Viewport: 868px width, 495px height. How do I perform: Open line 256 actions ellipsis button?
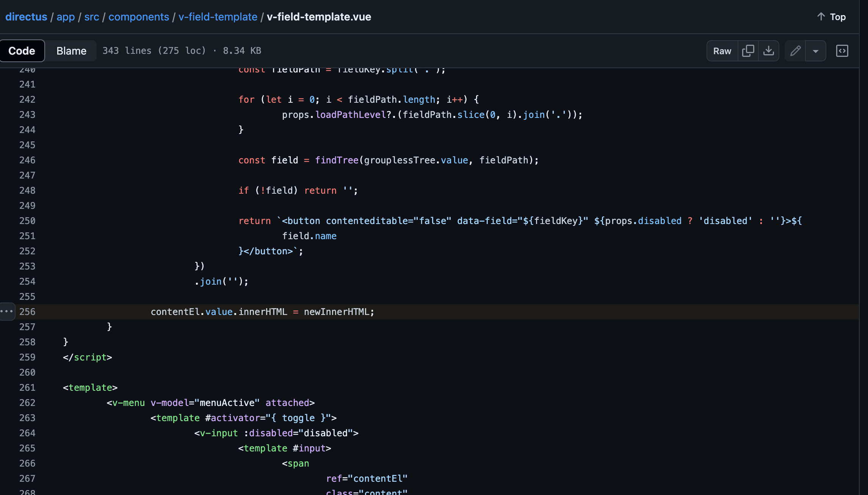(7, 312)
